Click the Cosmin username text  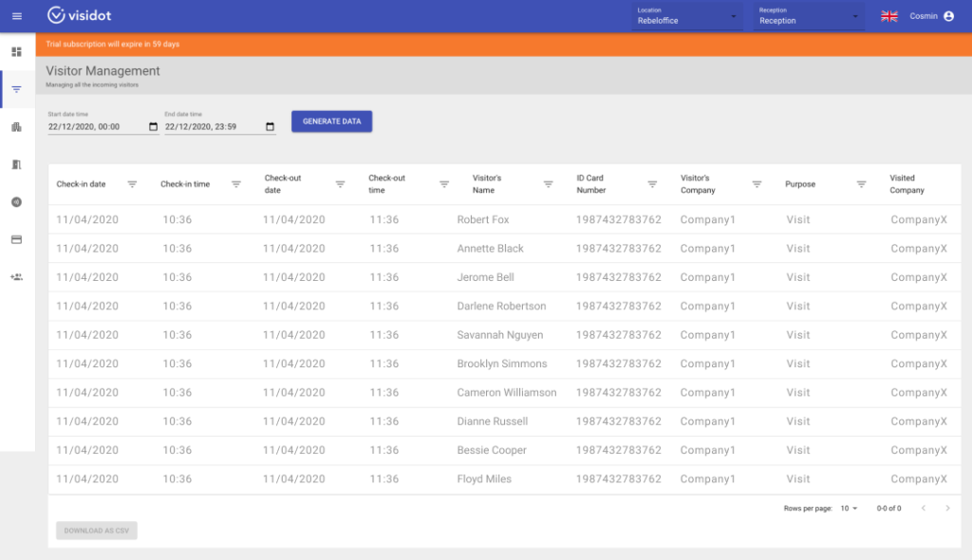click(x=924, y=16)
